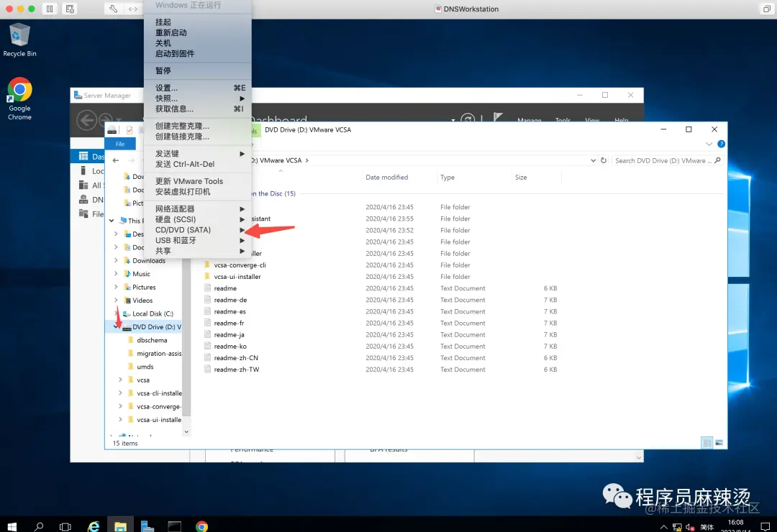Open the Google Chrome desktop shortcut
Viewport: 777px width, 532px height.
point(20,98)
